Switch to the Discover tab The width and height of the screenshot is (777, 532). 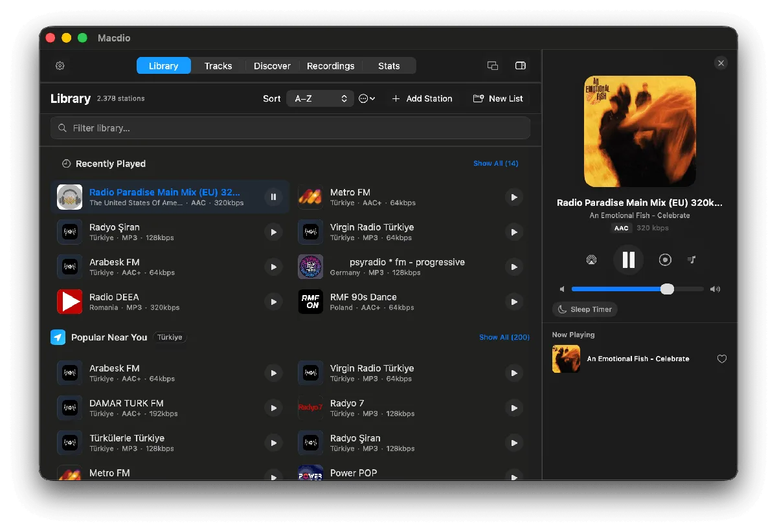pos(272,66)
